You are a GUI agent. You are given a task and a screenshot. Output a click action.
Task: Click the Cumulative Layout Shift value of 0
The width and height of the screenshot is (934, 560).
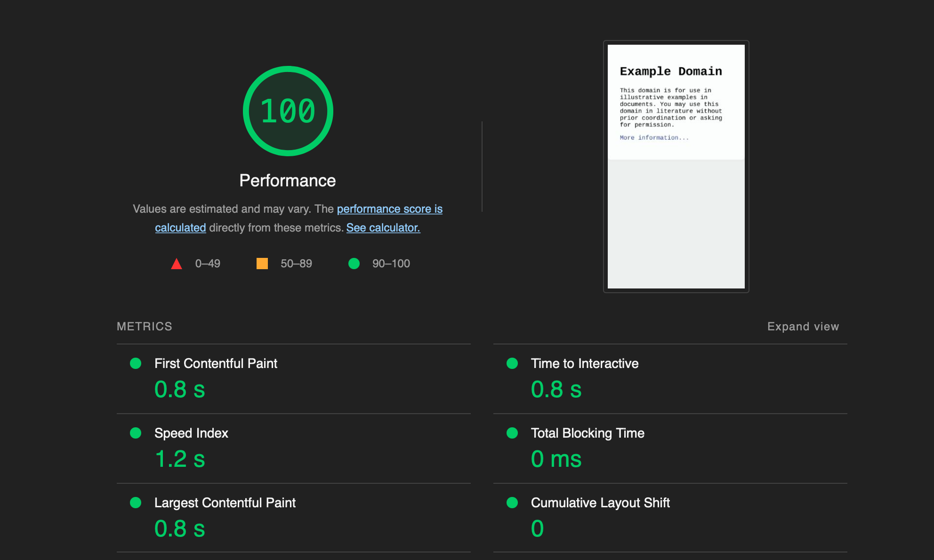coord(537,528)
